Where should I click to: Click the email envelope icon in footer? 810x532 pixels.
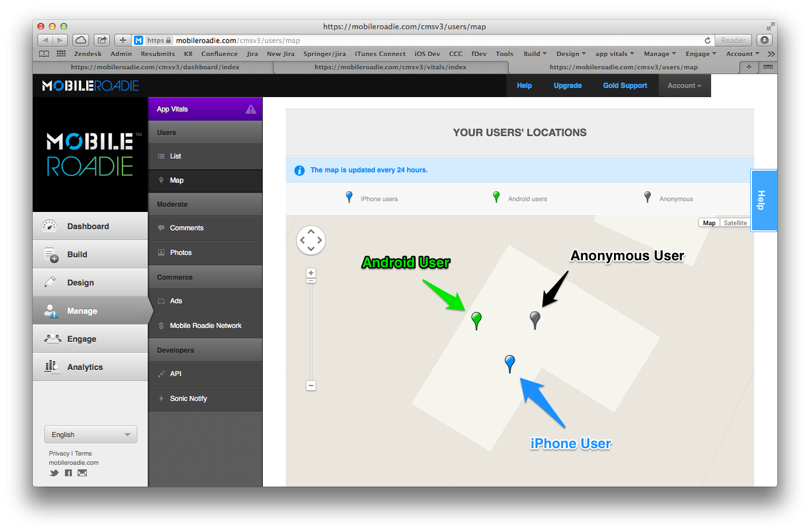point(82,473)
